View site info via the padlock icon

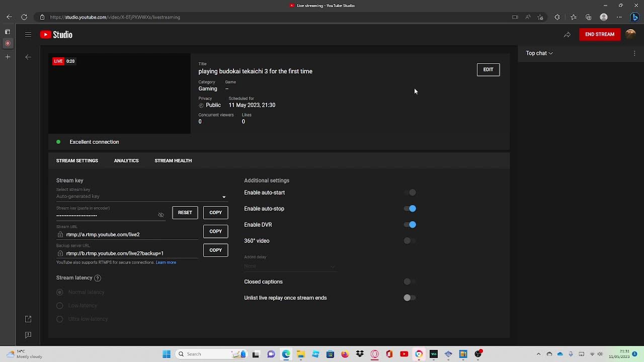pyautogui.click(x=42, y=17)
